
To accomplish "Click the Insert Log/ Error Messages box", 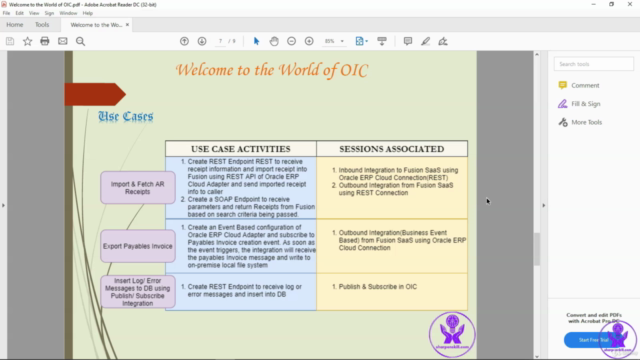I will 138,292.
